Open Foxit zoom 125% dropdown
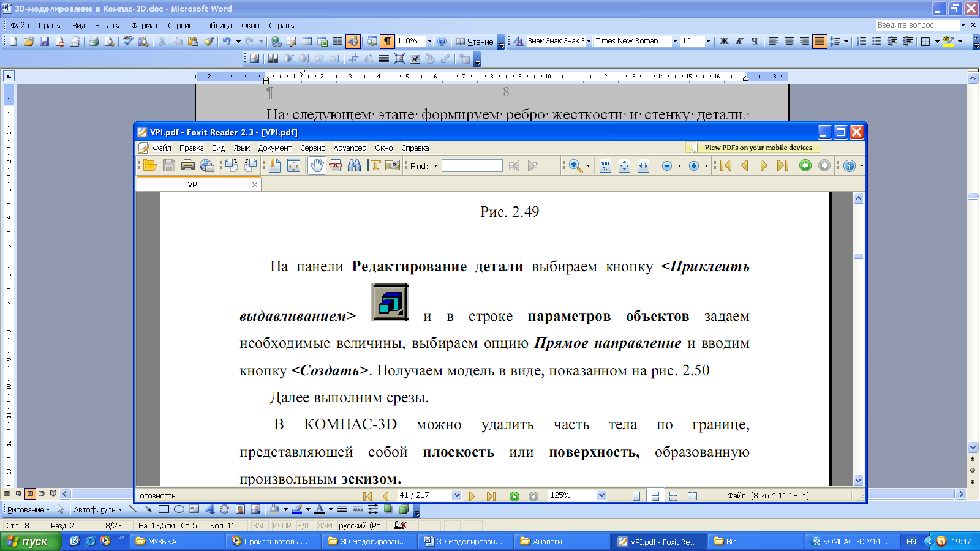Screen dimensions: 980x551 tap(601, 495)
